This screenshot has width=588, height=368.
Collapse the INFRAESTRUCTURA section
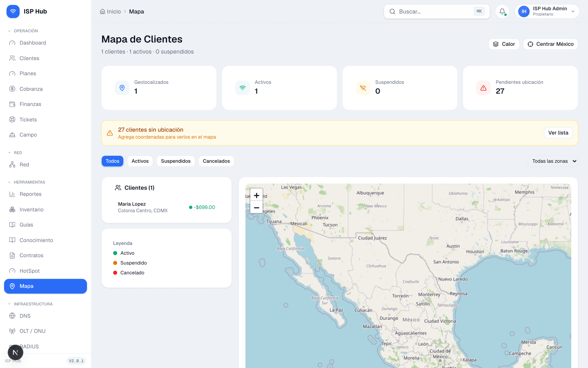coord(30,304)
